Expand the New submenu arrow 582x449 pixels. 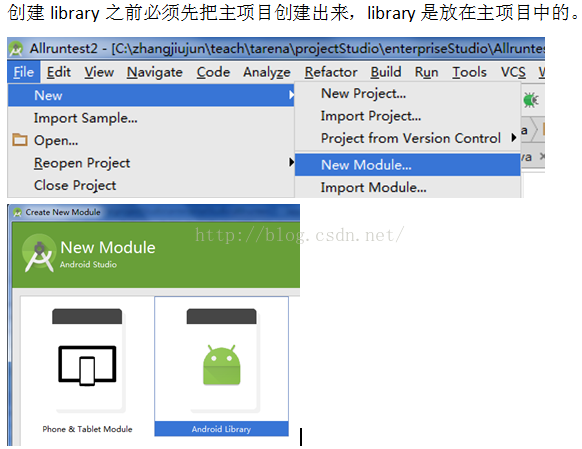(x=291, y=95)
